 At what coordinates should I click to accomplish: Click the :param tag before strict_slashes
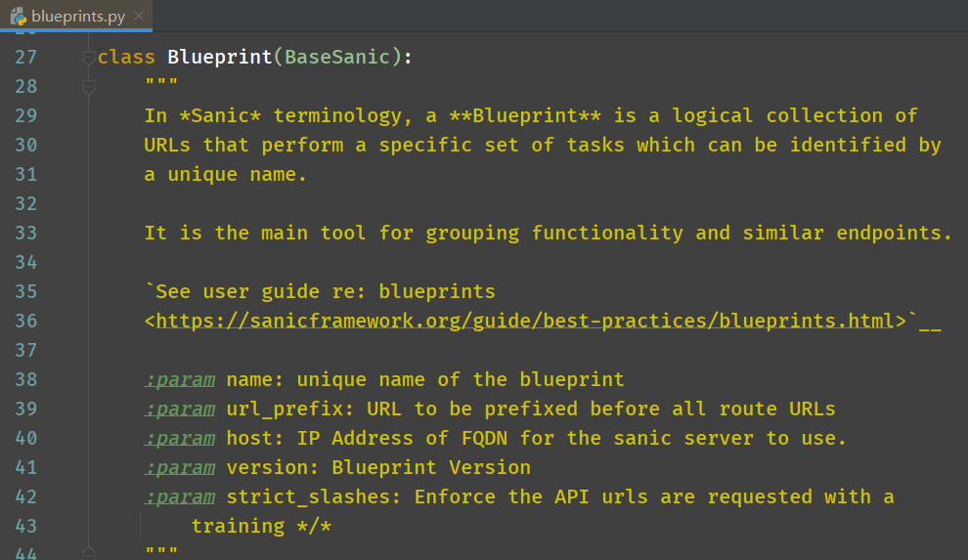pyautogui.click(x=180, y=496)
